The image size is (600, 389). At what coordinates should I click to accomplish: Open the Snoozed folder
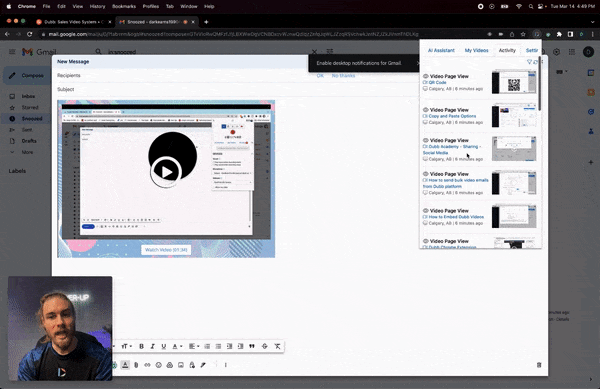[32, 119]
